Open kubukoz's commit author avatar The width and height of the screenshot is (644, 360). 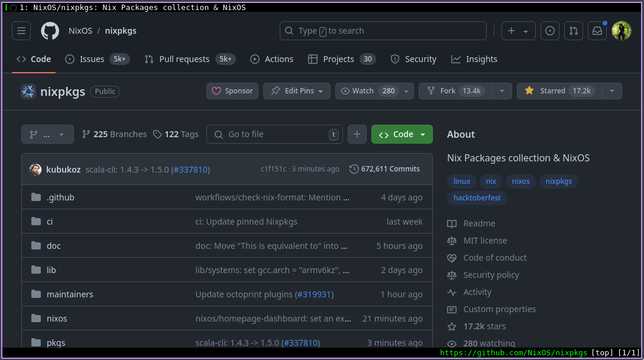coord(35,169)
